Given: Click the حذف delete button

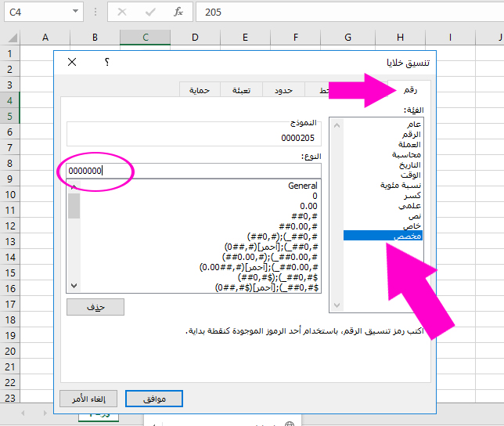Looking at the screenshot, I should [95, 307].
